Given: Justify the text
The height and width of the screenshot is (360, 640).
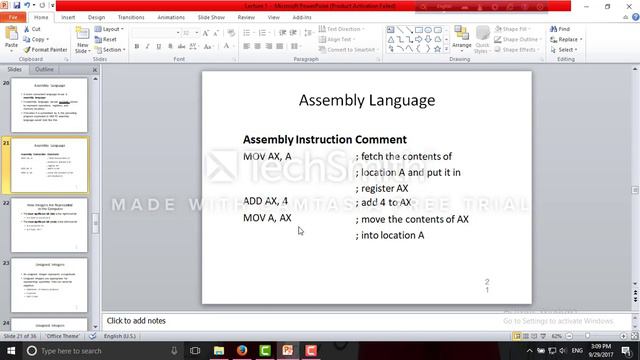Looking at the screenshot, I should [x=279, y=47].
